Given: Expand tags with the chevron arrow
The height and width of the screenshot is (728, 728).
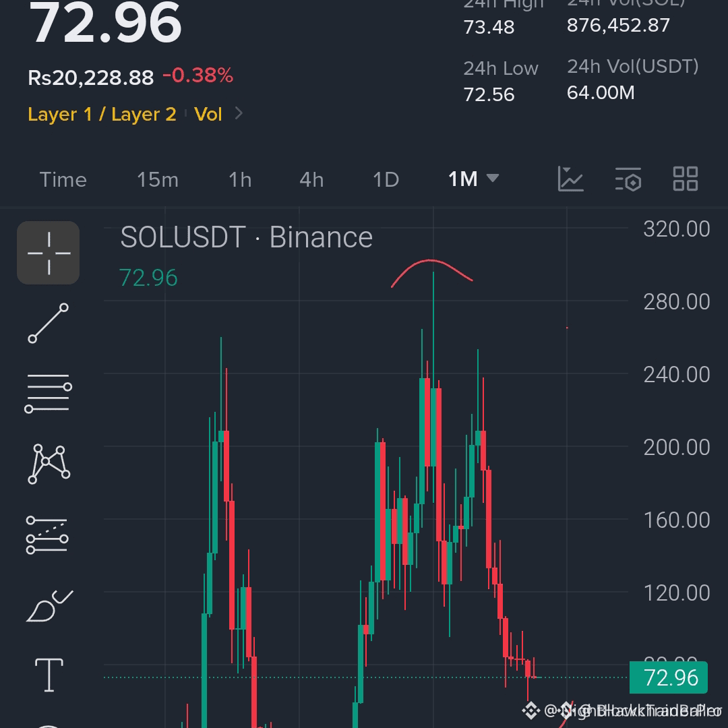Looking at the screenshot, I should 239,113.
